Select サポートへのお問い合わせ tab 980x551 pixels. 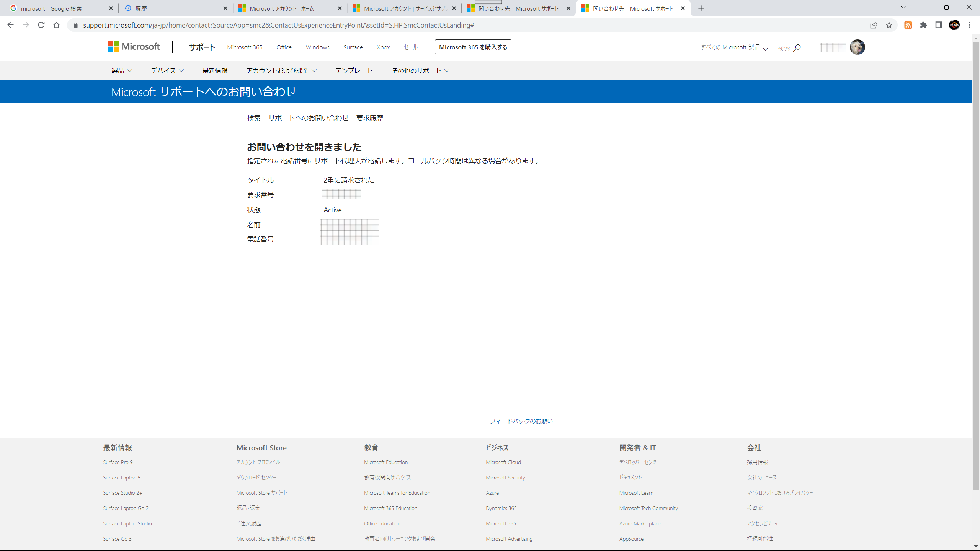(x=308, y=118)
